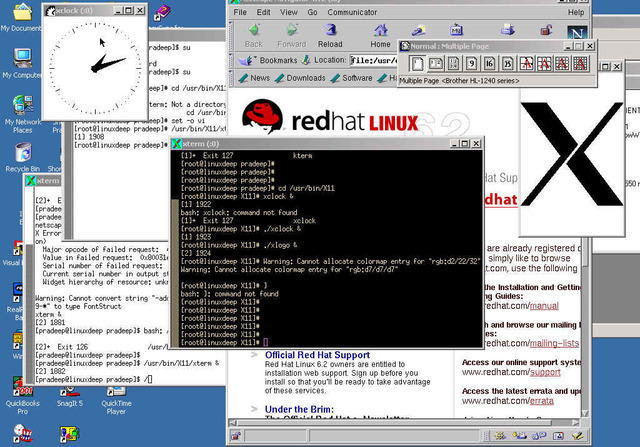Select 9-pages-per-sheet layout icon
Viewport: 640px width, 447px height.
pos(471,64)
